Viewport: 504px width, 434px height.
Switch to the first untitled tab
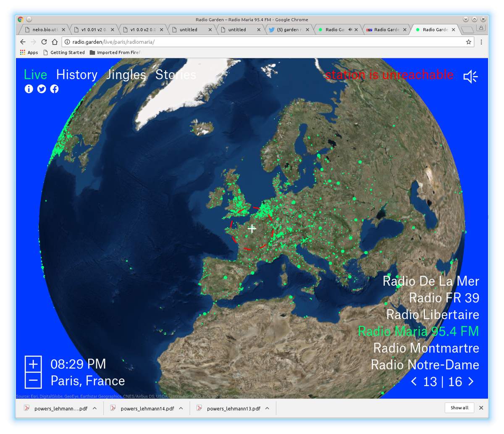pyautogui.click(x=192, y=30)
